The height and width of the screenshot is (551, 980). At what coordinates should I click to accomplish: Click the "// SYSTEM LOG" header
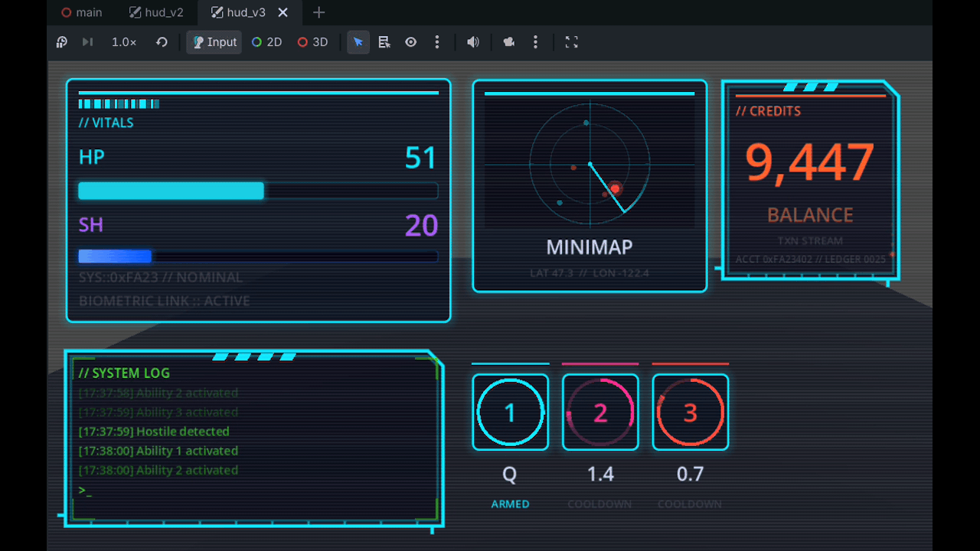(124, 373)
